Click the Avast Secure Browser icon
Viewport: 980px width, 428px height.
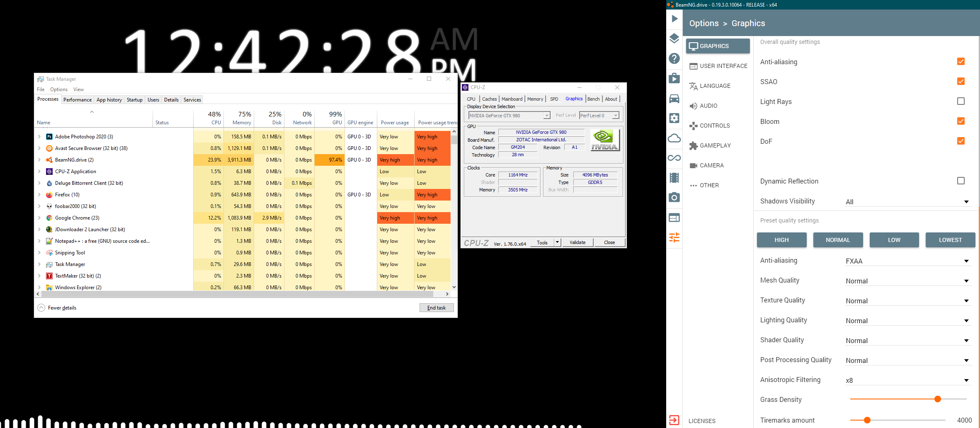[x=49, y=148]
